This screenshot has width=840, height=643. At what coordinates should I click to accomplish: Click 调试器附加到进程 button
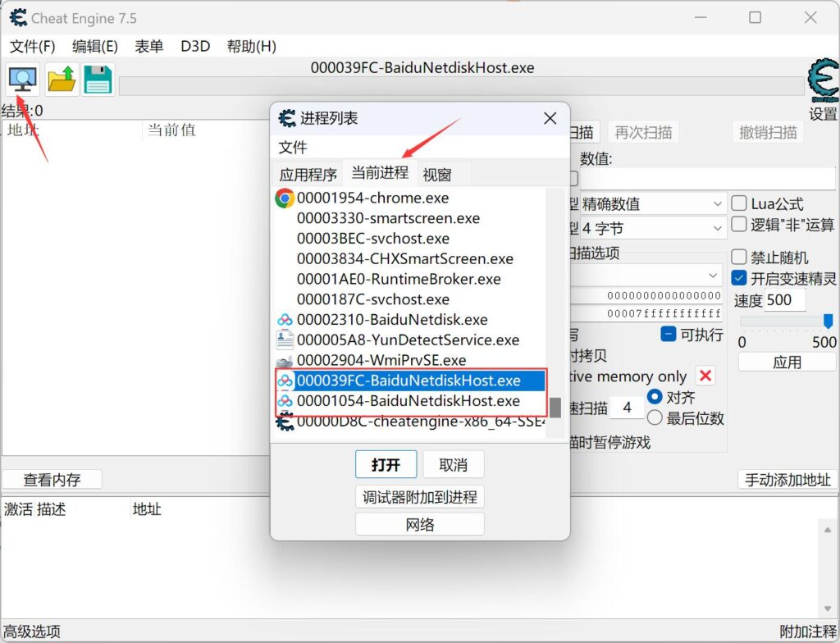coord(419,497)
